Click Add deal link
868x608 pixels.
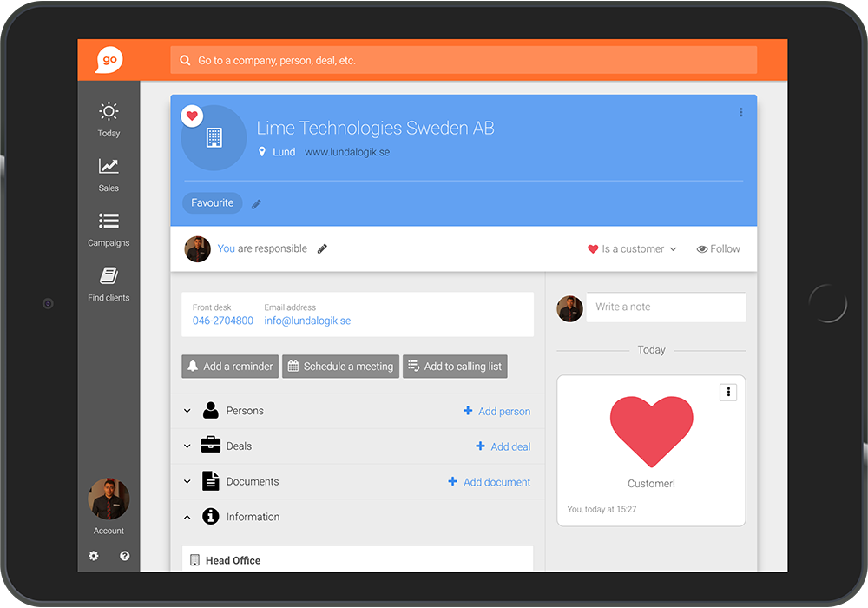(x=510, y=446)
